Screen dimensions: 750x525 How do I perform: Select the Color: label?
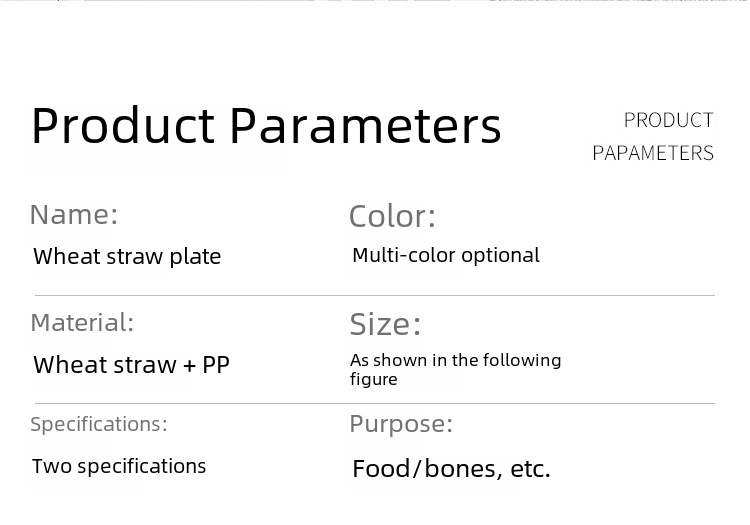coord(392,216)
